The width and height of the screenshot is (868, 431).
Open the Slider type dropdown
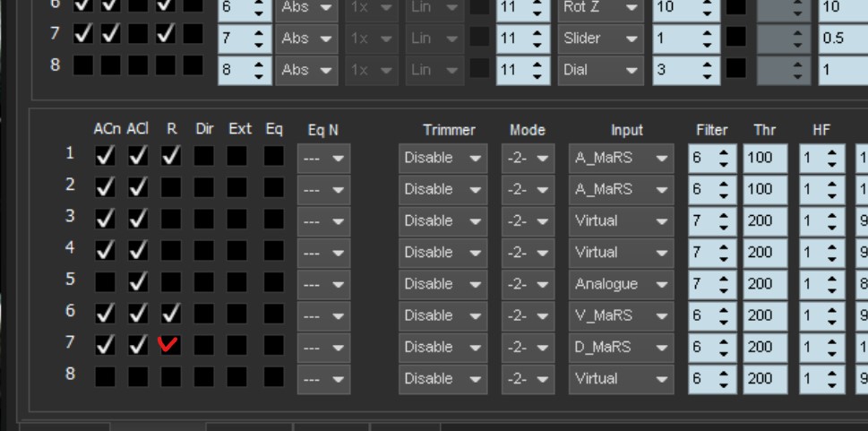(601, 39)
